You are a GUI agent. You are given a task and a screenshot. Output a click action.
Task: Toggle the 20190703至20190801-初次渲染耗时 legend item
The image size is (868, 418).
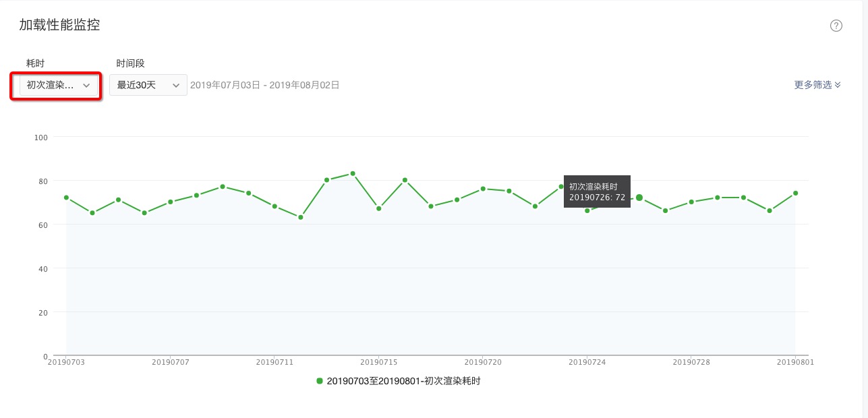coord(399,381)
